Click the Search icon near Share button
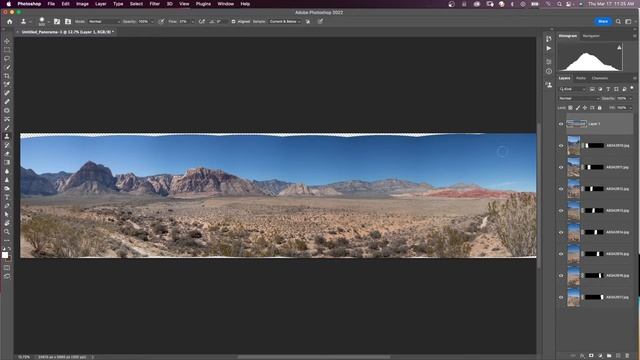 tap(618, 22)
